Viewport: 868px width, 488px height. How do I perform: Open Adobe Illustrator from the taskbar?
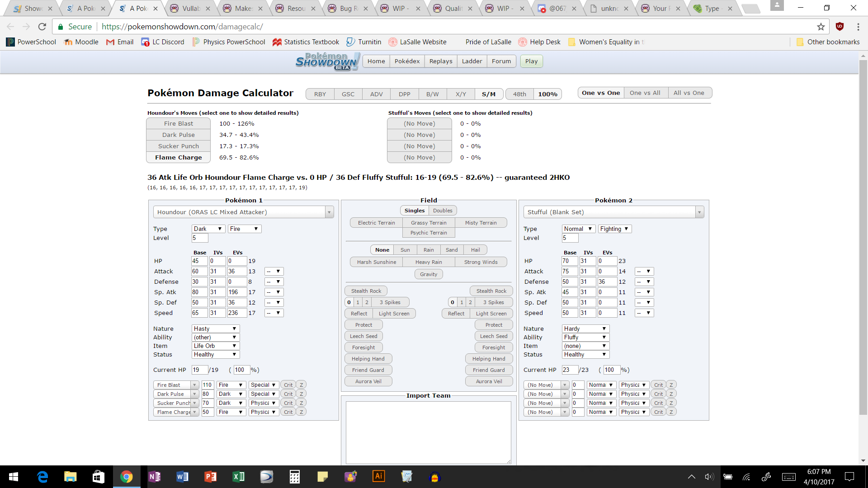coord(378,477)
